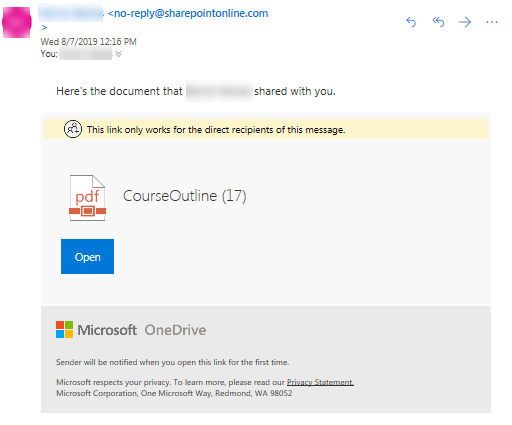Image resolution: width=512 pixels, height=425 pixels.
Task: Click the yellow direct recipients notice banner
Action: [x=266, y=129]
